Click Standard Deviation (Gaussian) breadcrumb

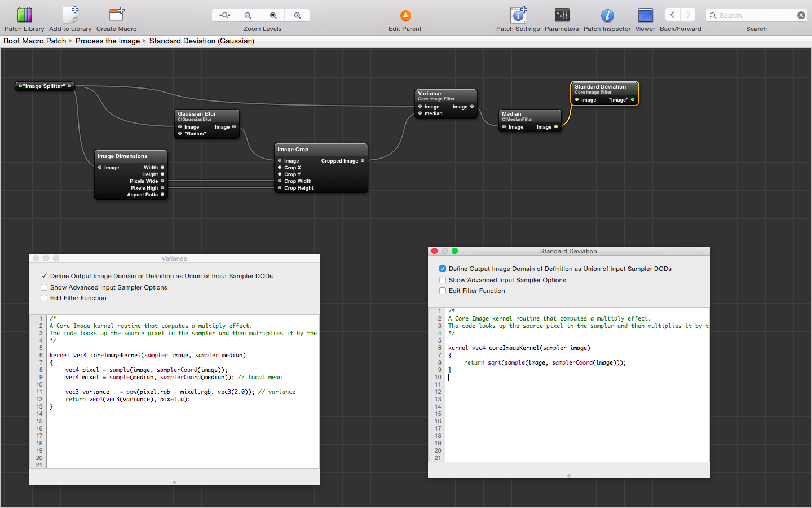pyautogui.click(x=202, y=41)
